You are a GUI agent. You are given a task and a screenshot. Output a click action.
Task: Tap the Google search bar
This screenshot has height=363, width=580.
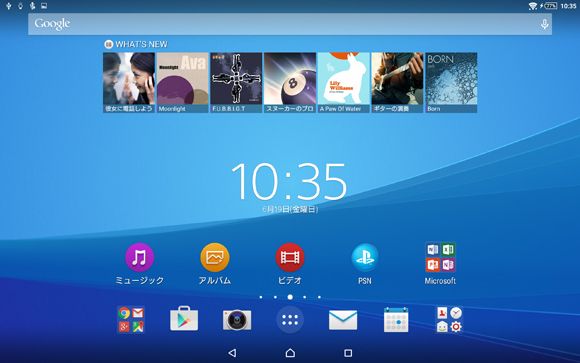[290, 24]
